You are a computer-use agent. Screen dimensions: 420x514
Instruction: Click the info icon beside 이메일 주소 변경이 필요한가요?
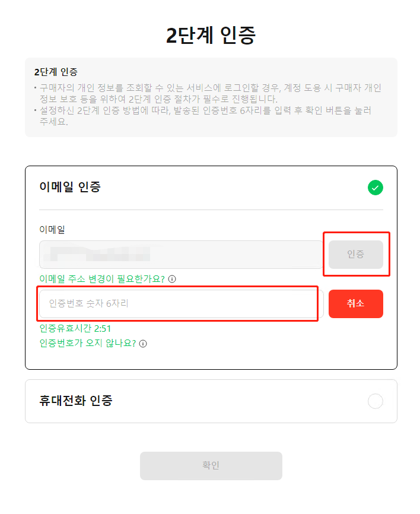(171, 278)
